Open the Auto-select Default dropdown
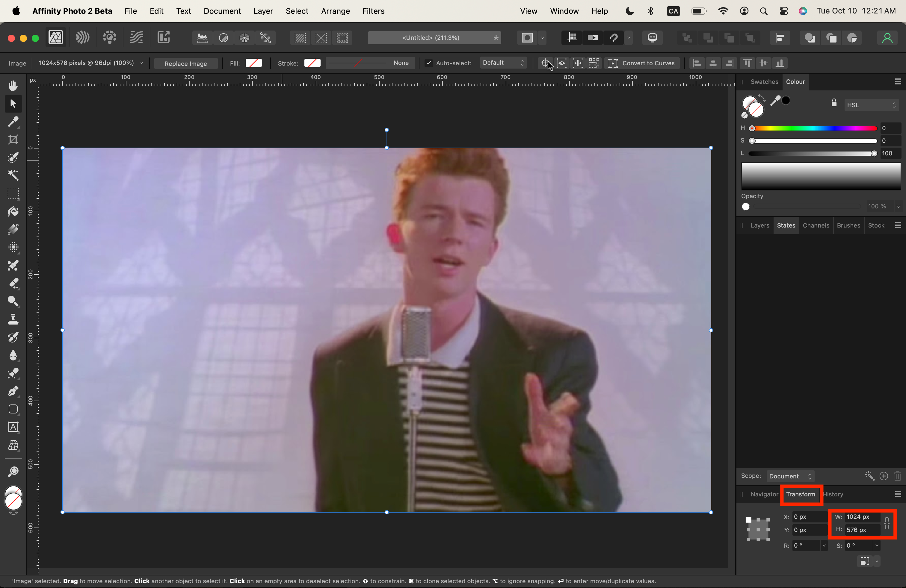Screen dimensions: 906x588 [x=503, y=63]
